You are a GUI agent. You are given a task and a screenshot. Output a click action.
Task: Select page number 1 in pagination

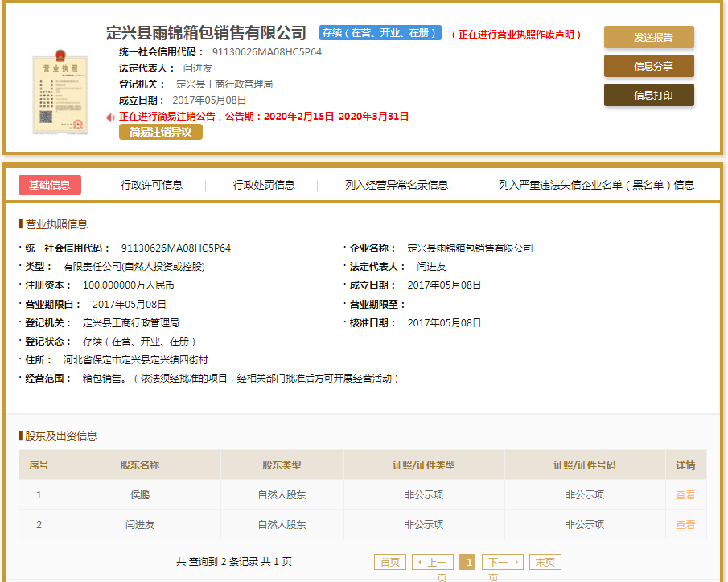click(x=467, y=562)
